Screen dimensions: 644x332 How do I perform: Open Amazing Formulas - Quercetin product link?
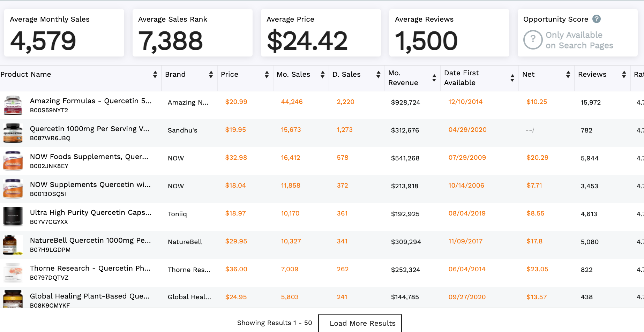coord(91,101)
